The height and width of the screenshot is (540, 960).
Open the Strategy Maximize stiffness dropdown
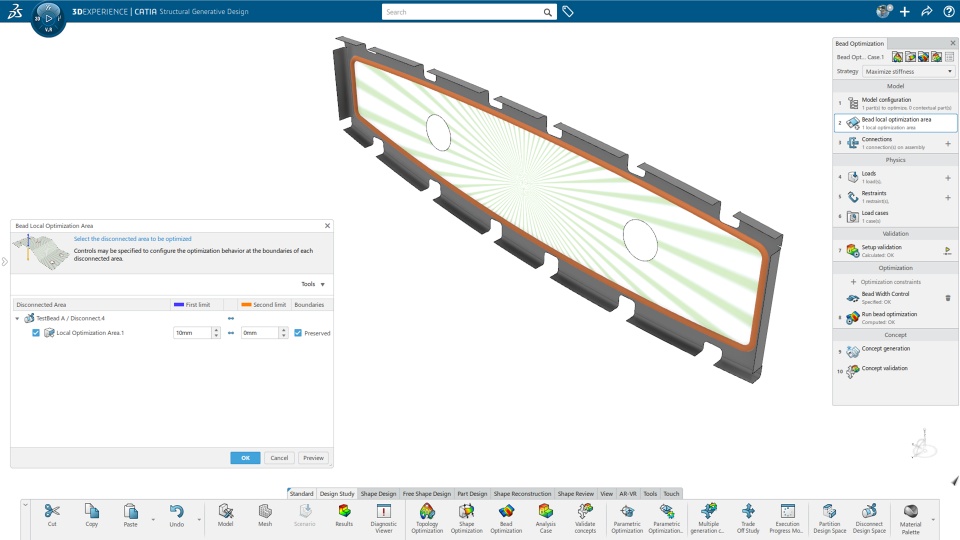[909, 71]
